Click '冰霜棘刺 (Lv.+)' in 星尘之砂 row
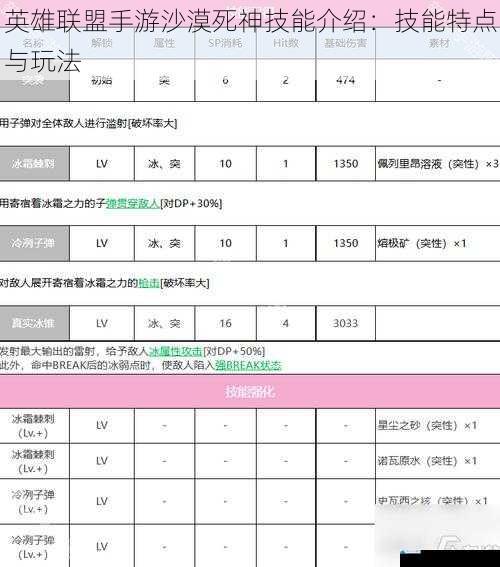This screenshot has height=567, width=500. click(33, 426)
